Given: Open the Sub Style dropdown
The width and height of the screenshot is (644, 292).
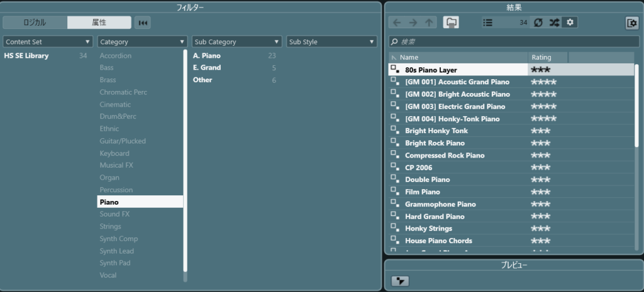Looking at the screenshot, I should [331, 42].
